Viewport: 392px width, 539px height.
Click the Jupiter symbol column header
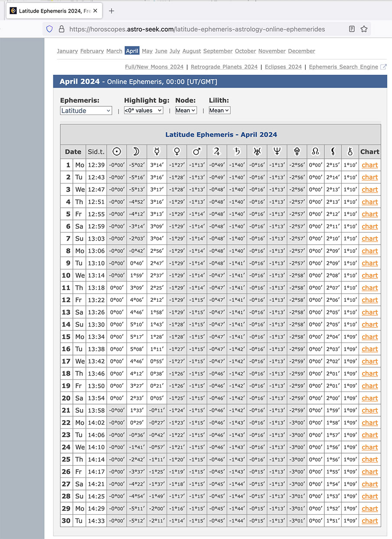pyautogui.click(x=217, y=152)
